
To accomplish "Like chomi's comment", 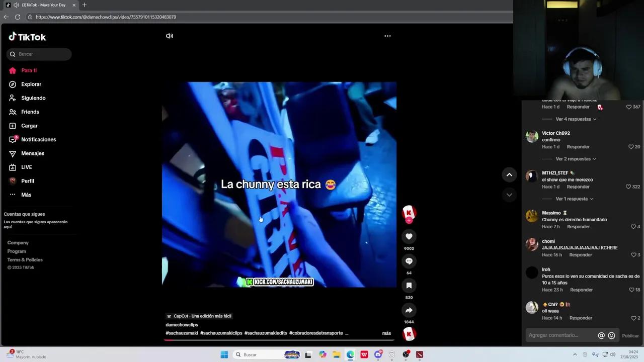I will [x=633, y=255].
